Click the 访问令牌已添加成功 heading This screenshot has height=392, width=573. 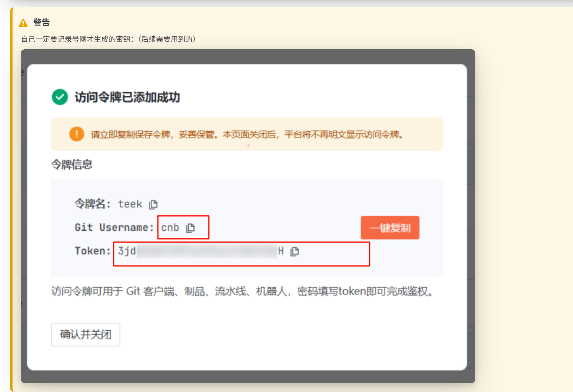127,97
